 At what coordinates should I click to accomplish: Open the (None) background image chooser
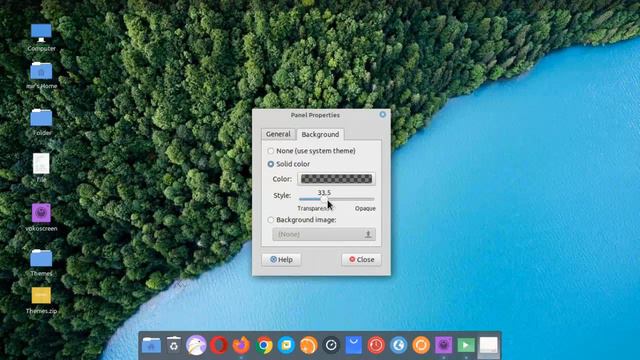324,234
